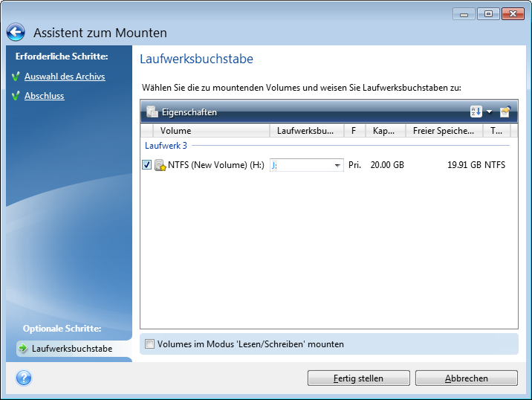Click the NTFS volume disk icon
The width and height of the screenshot is (532, 400).
coord(160,165)
